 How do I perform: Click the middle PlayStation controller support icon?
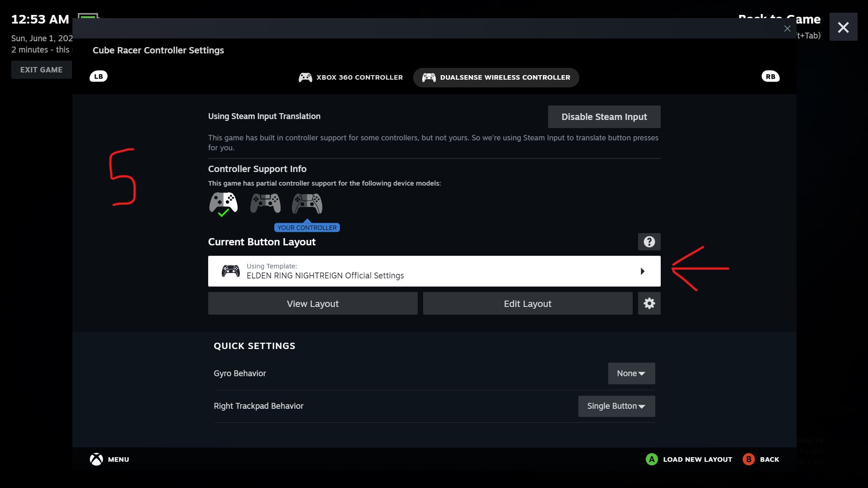point(265,203)
